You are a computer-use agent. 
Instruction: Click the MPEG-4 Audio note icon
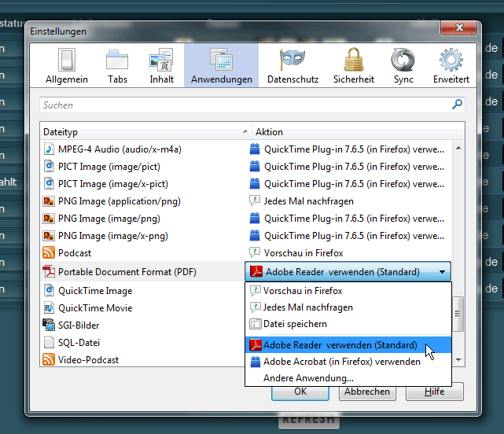(x=49, y=149)
